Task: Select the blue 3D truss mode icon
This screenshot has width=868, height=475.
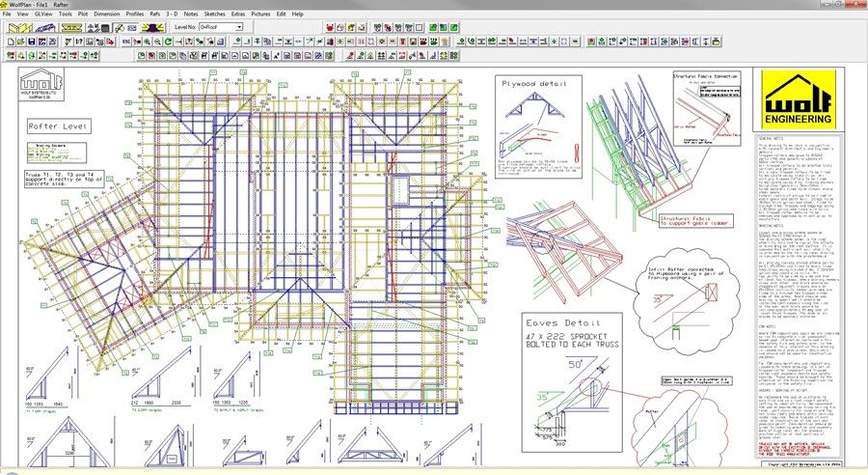Action: point(45,27)
